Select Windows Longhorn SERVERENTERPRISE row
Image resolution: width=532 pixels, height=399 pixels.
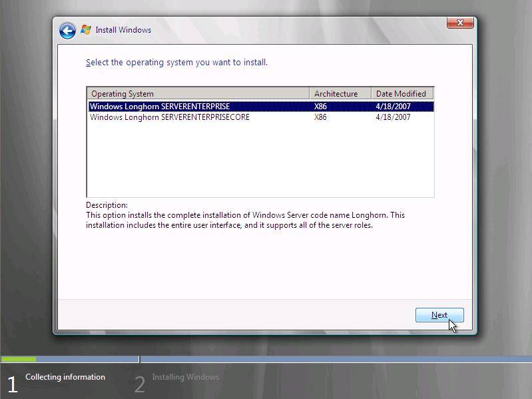(261, 106)
